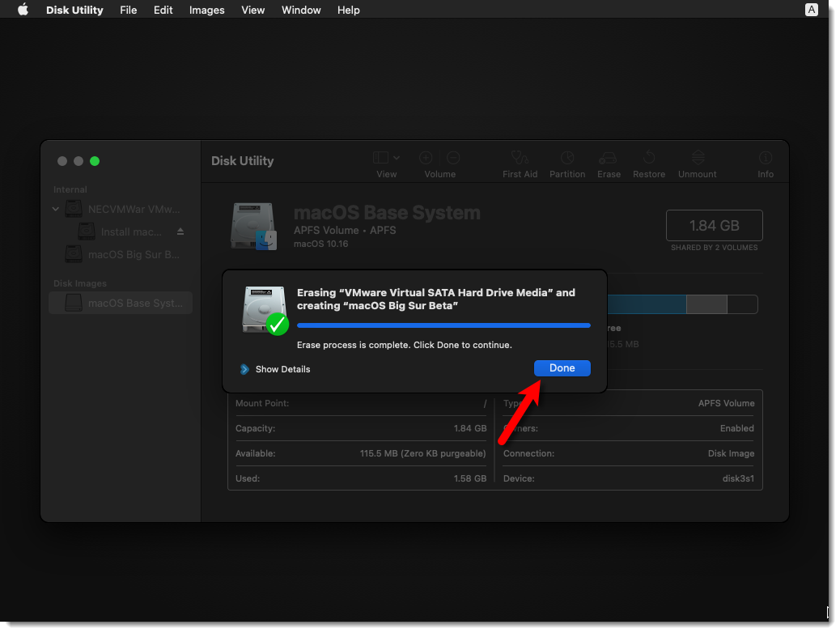Open the Window menu
The image size is (840, 633).
coord(301,10)
